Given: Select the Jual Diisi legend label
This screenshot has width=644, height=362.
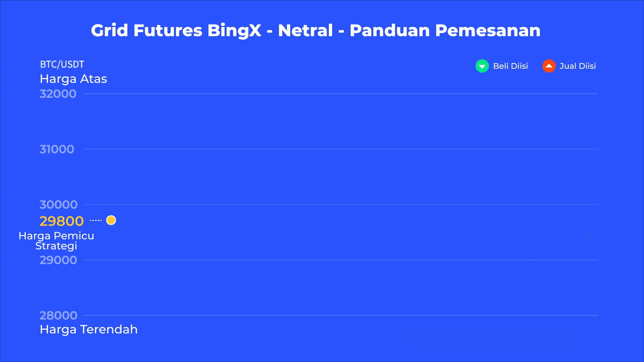Looking at the screenshot, I should (x=578, y=66).
